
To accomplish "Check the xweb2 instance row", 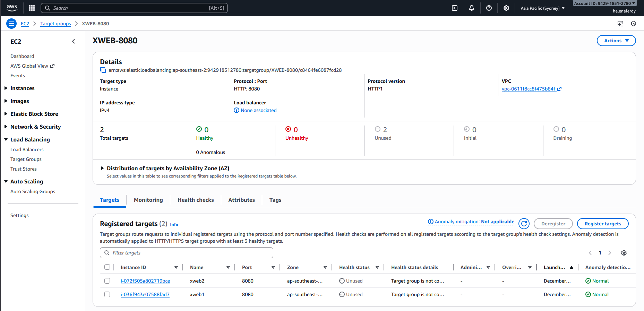I will pos(107,281).
